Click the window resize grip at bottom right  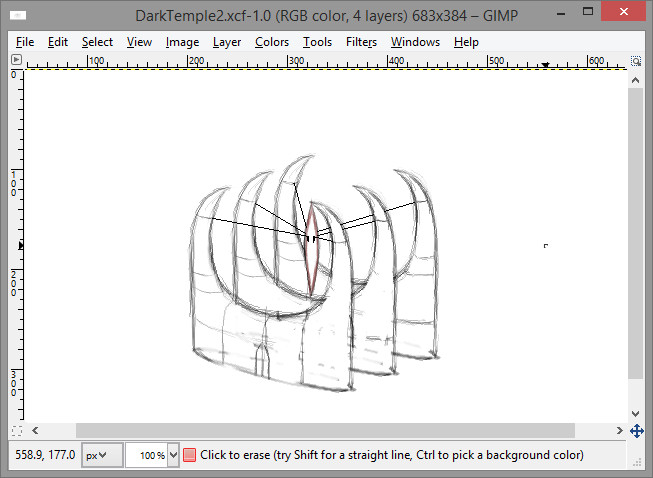click(x=637, y=463)
